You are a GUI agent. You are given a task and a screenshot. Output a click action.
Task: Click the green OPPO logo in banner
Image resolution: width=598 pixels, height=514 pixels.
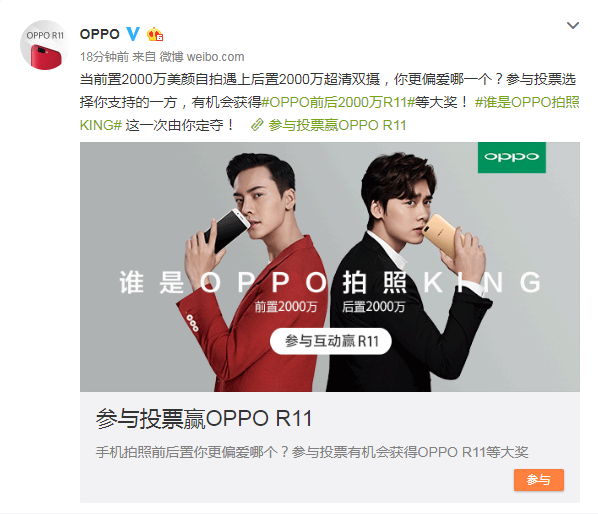[512, 157]
